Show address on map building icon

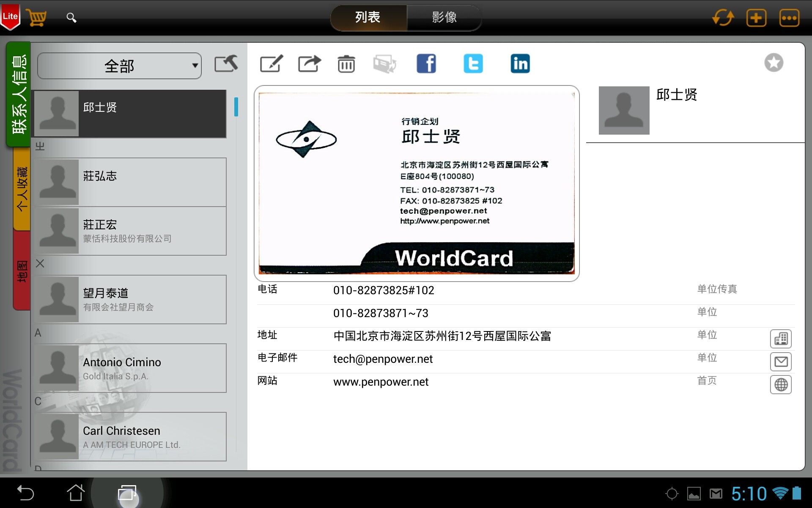point(781,339)
